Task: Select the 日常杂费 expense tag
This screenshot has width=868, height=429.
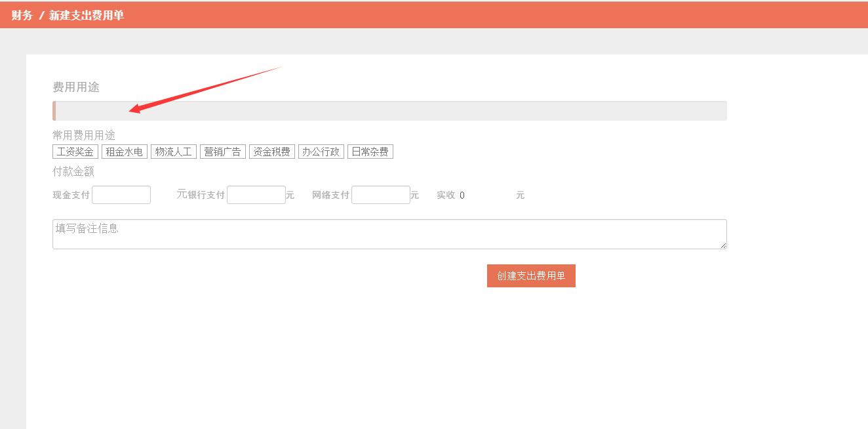Action: (370, 151)
